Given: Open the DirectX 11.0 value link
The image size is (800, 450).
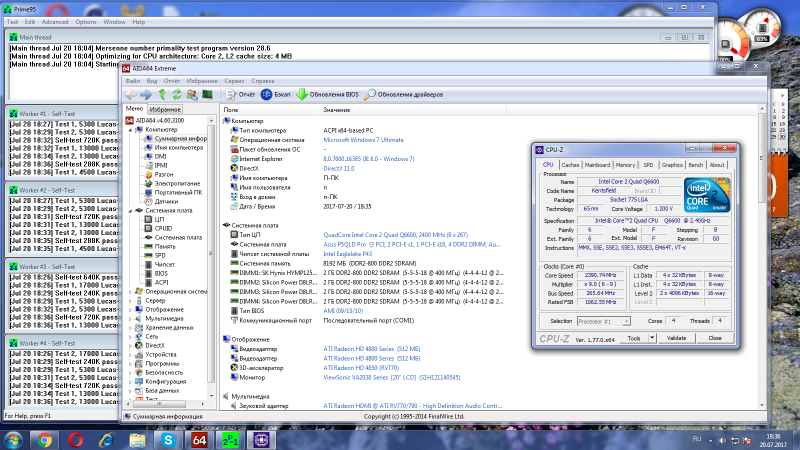Looking at the screenshot, I should click(x=339, y=168).
